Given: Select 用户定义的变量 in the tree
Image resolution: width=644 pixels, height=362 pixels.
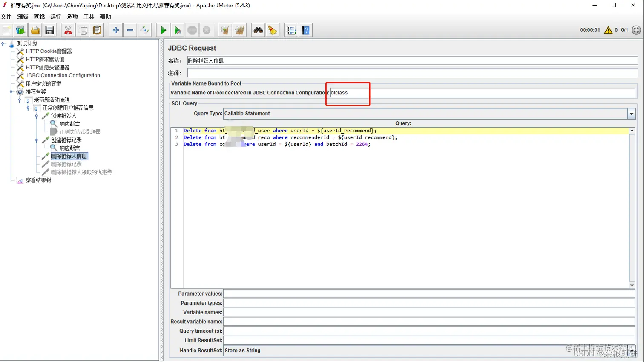Looking at the screenshot, I should point(43,84).
